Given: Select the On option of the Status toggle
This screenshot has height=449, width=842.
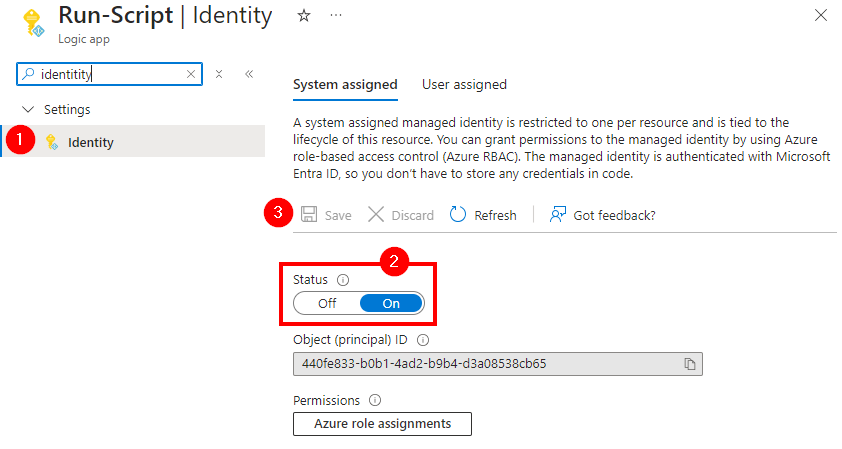Looking at the screenshot, I should click(391, 303).
